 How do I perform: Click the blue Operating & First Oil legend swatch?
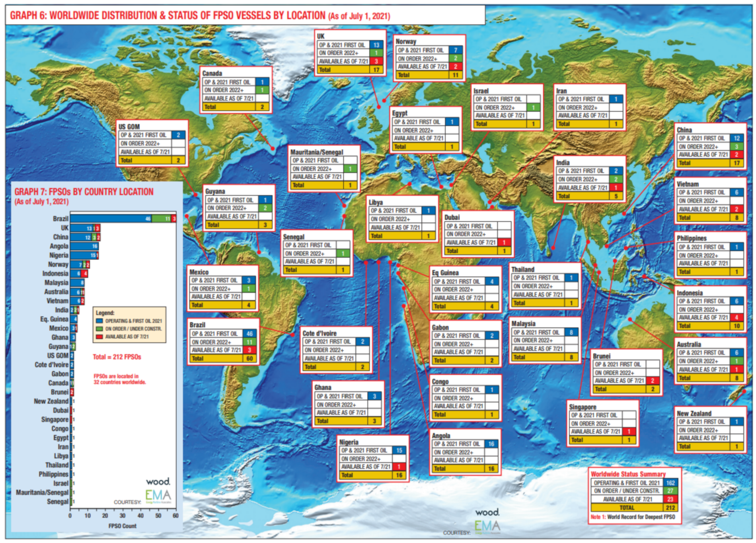pyautogui.click(x=99, y=321)
